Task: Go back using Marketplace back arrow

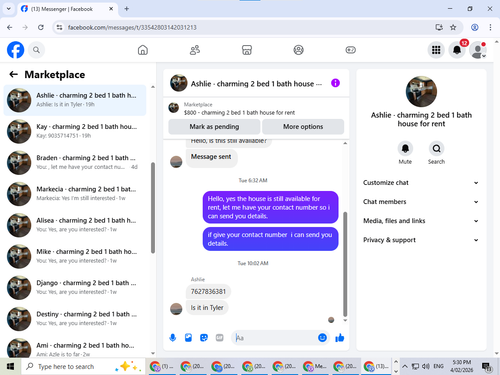Action: pos(13,74)
